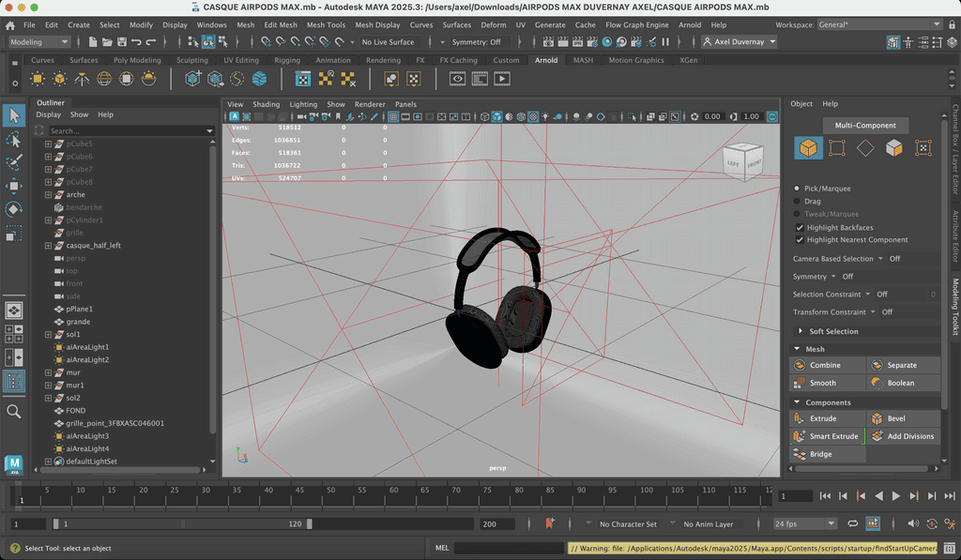Disable Highlight Nearest Component checkbox
The height and width of the screenshot is (560, 961).
click(800, 240)
